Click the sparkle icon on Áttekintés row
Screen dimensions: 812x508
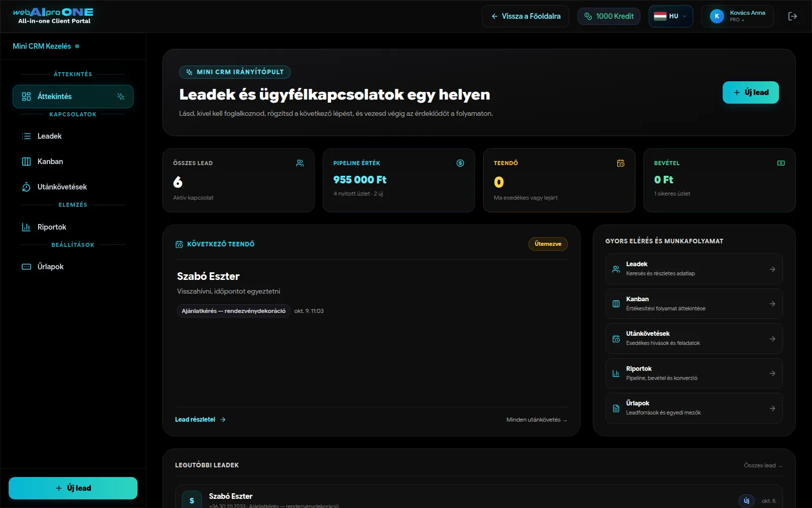pyautogui.click(x=121, y=97)
